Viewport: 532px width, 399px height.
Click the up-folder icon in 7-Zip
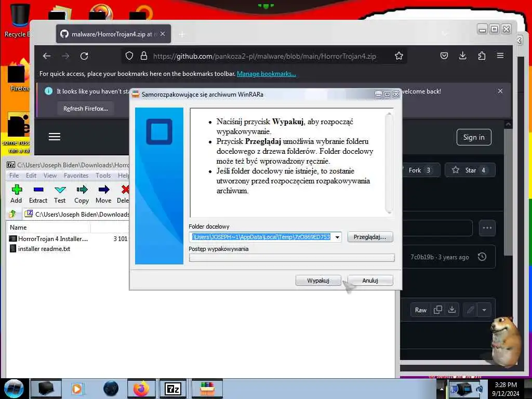(x=13, y=214)
